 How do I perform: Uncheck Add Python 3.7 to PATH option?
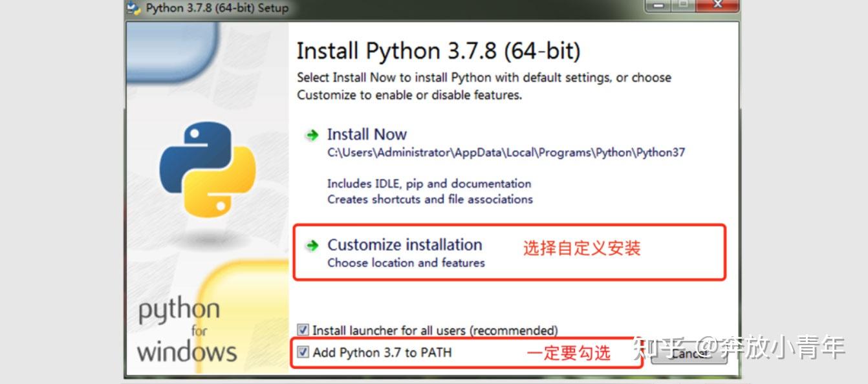pyautogui.click(x=303, y=352)
